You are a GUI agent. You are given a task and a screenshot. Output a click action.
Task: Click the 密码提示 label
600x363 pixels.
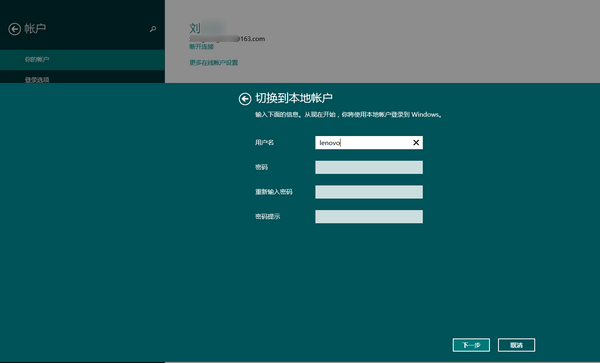267,216
